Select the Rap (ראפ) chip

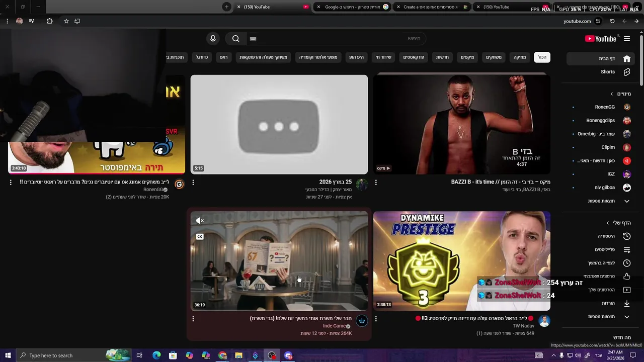[x=223, y=57]
